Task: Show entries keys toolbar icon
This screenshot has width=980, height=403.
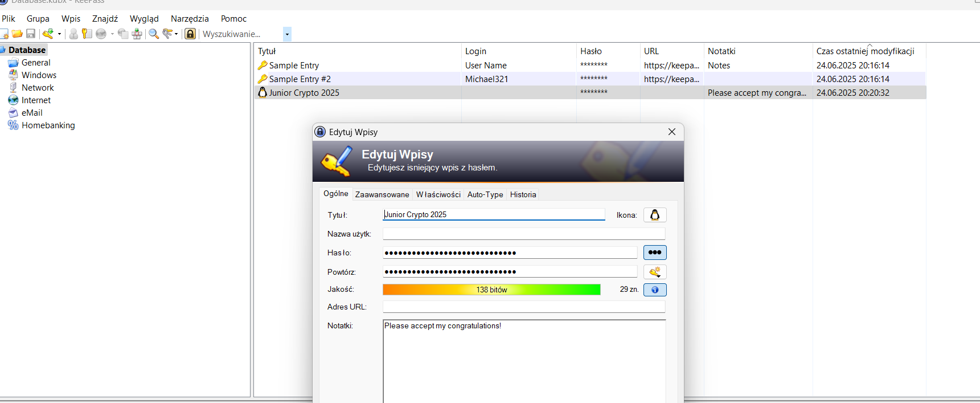Action: coord(167,34)
